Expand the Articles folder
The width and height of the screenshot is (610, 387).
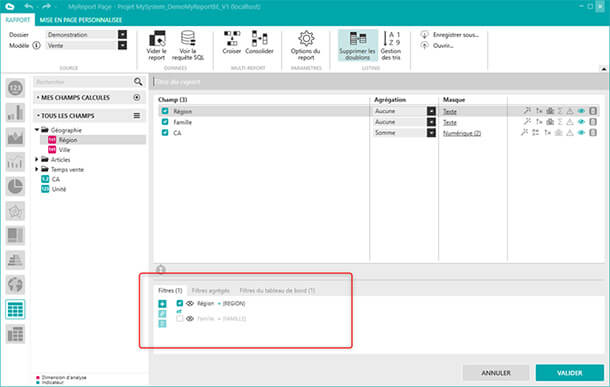[37, 159]
